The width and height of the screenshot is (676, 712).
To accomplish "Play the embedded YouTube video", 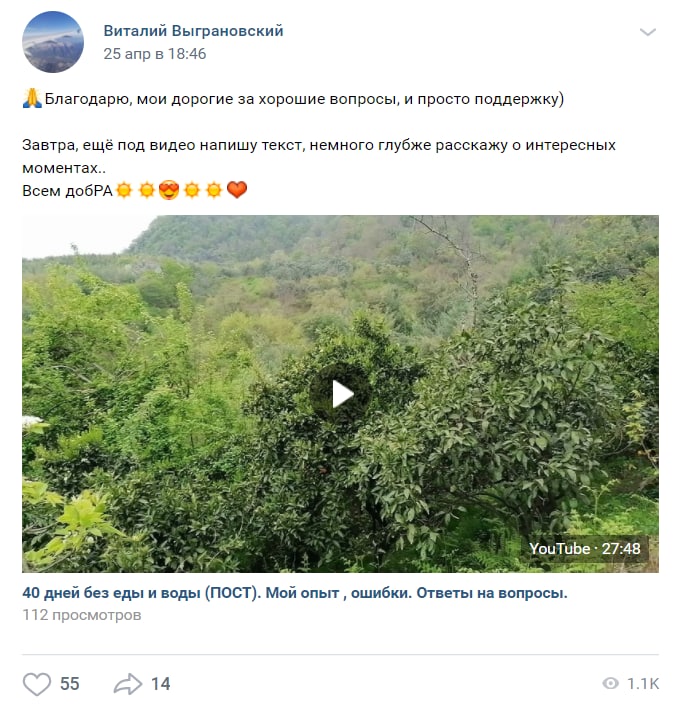I will coord(341,394).
